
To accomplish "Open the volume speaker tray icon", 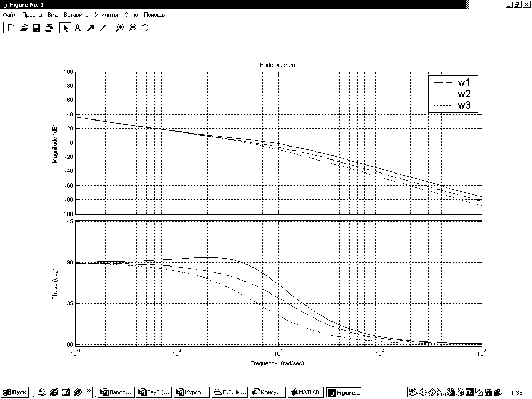I will tap(423, 393).
